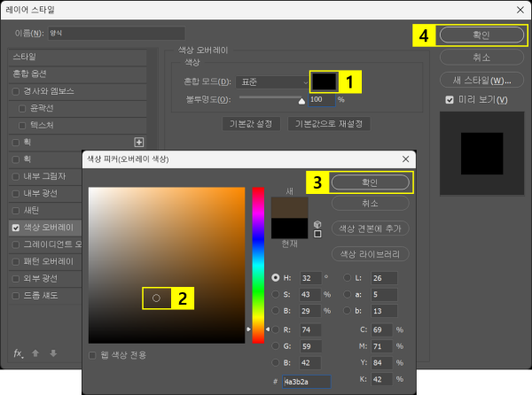Screen dimensions: 532x395
Task: Click the small web-safe color square icon
Action: click(x=317, y=234)
